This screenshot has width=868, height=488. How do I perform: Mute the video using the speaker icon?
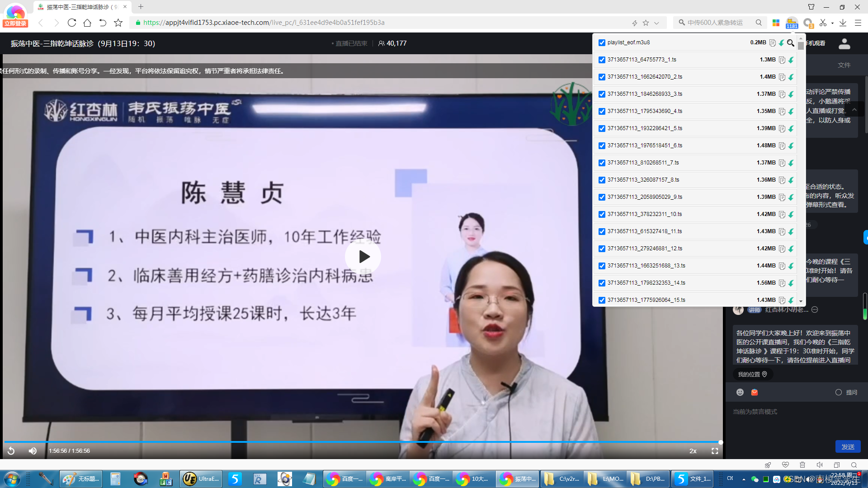(32, 450)
